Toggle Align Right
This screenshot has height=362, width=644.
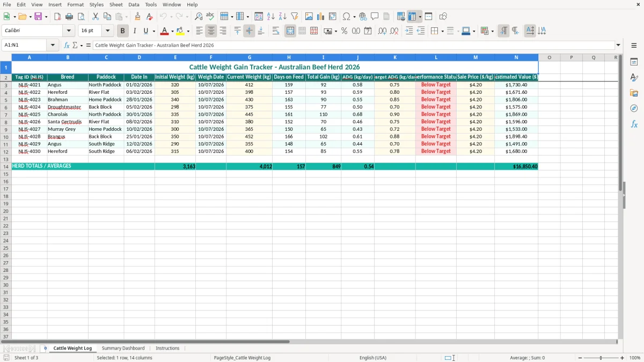pyautogui.click(x=223, y=31)
